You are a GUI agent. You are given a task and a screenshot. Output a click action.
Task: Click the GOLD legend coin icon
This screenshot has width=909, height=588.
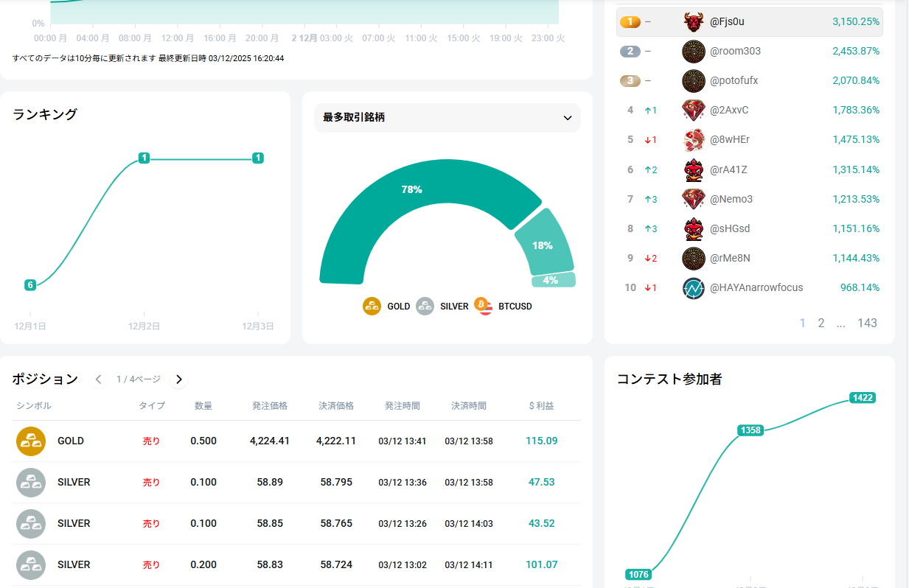(x=372, y=307)
